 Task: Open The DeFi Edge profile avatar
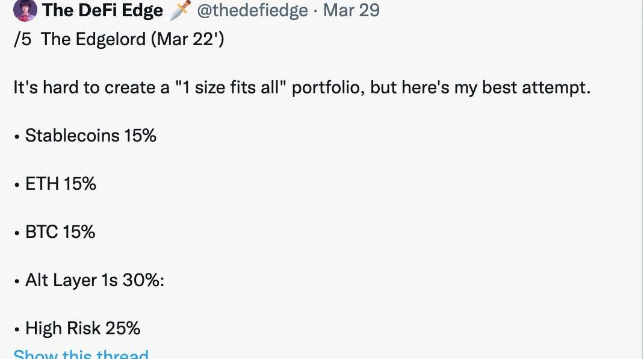tap(25, 10)
